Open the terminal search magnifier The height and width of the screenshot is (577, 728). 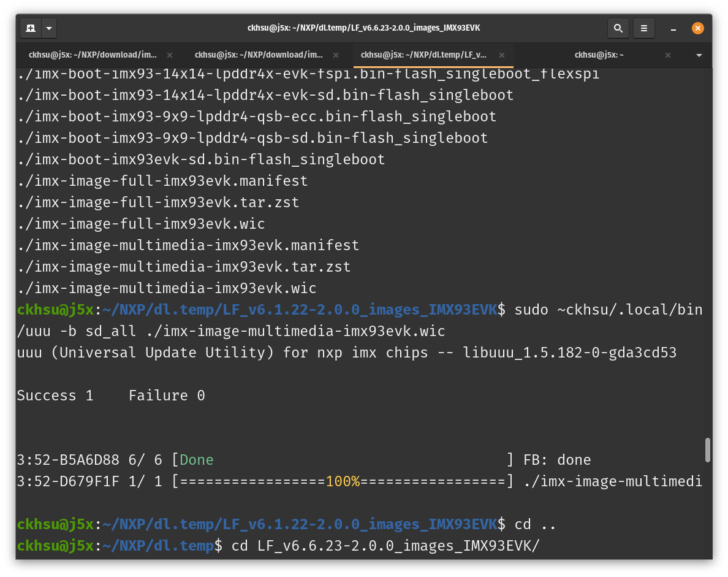pyautogui.click(x=618, y=28)
